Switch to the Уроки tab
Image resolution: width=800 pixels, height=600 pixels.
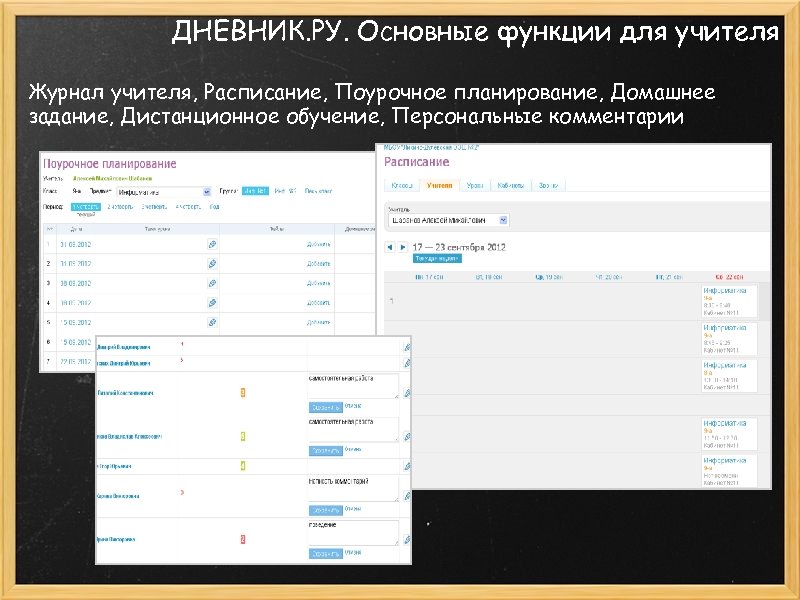474,186
